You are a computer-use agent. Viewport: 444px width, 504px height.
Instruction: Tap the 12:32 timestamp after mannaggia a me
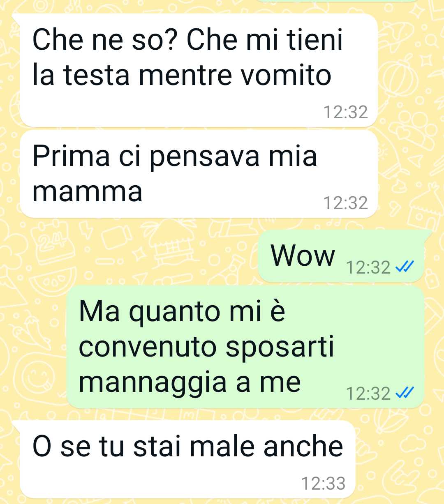(368, 394)
